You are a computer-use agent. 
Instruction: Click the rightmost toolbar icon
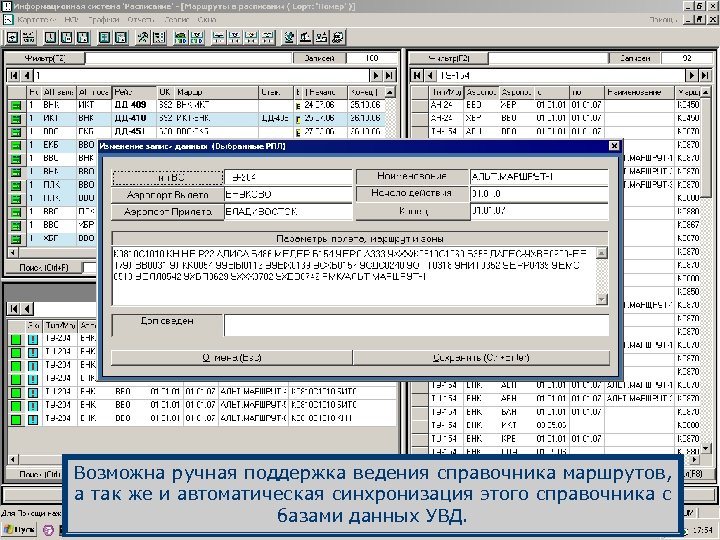click(x=338, y=37)
